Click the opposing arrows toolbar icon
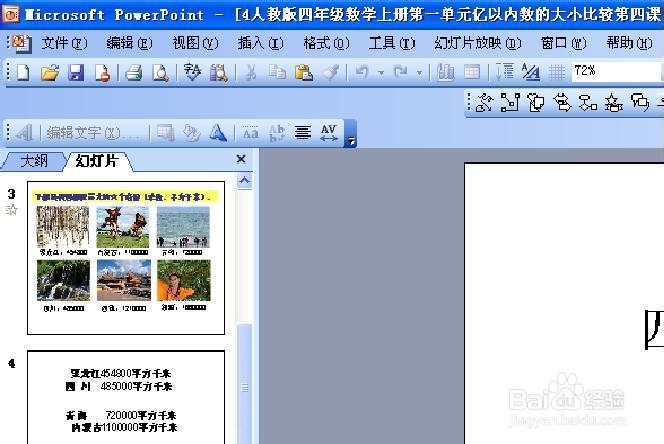 coord(562,103)
